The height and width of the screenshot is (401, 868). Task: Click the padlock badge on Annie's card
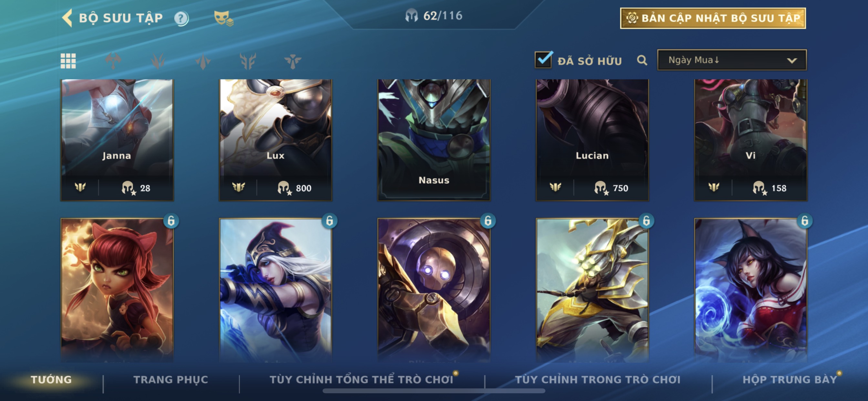(x=171, y=221)
